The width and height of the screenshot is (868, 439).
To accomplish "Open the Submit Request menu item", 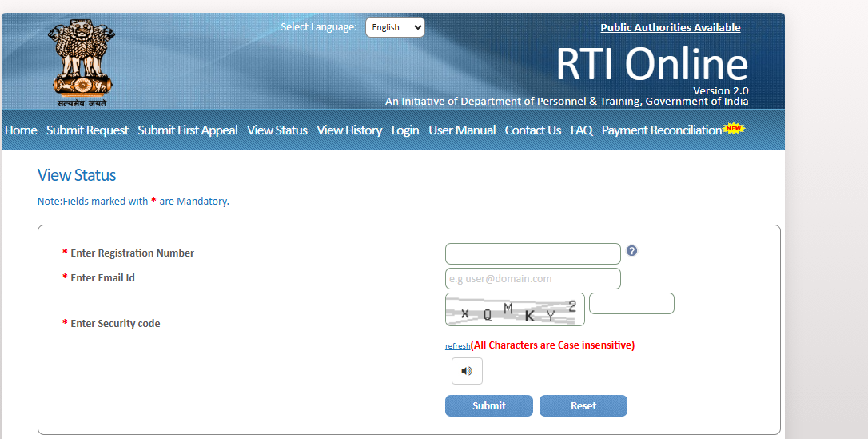I will click(x=87, y=130).
